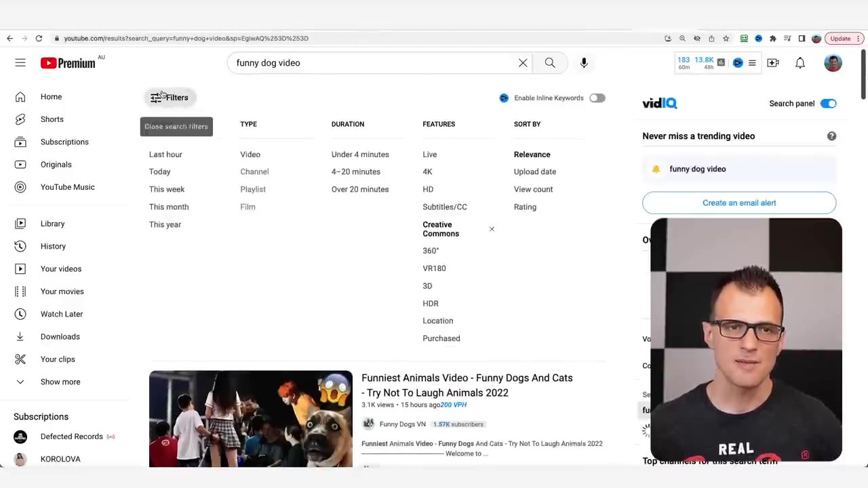Reload the page with the refresh icon
Image resolution: width=868 pixels, height=488 pixels.
coord(39,39)
